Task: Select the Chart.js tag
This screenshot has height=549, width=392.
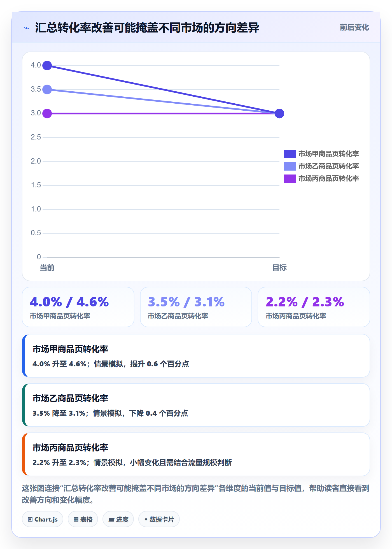Action: (43, 519)
